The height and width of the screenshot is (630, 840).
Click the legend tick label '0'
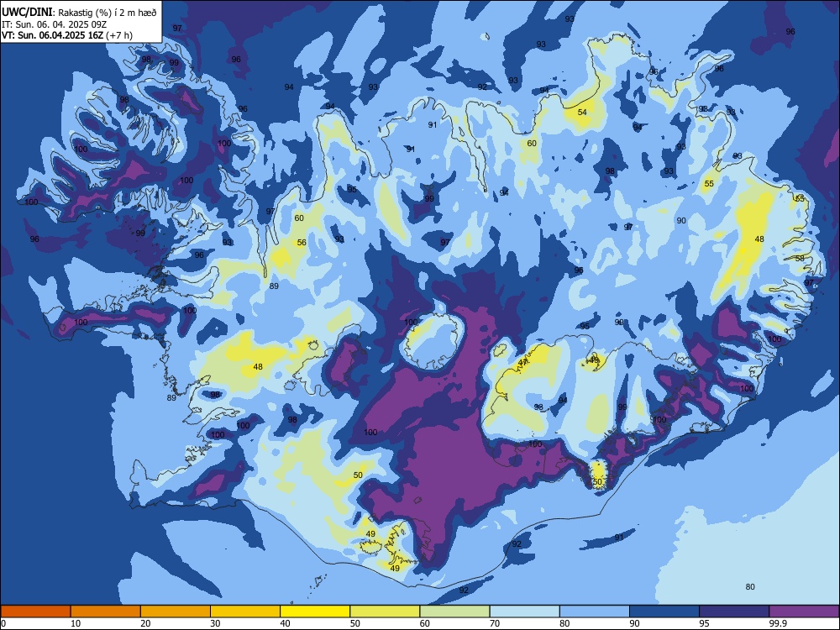click(x=3, y=623)
